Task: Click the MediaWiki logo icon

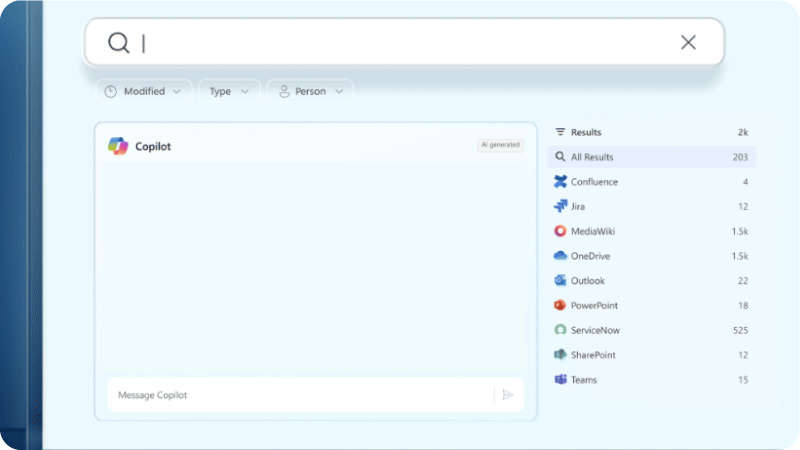Action: (x=560, y=231)
